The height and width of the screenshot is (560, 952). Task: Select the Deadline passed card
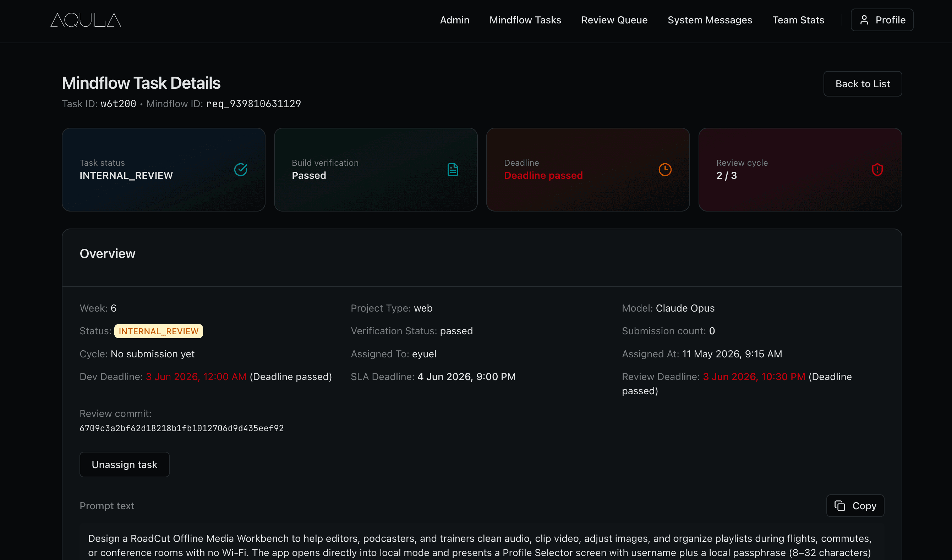[588, 170]
